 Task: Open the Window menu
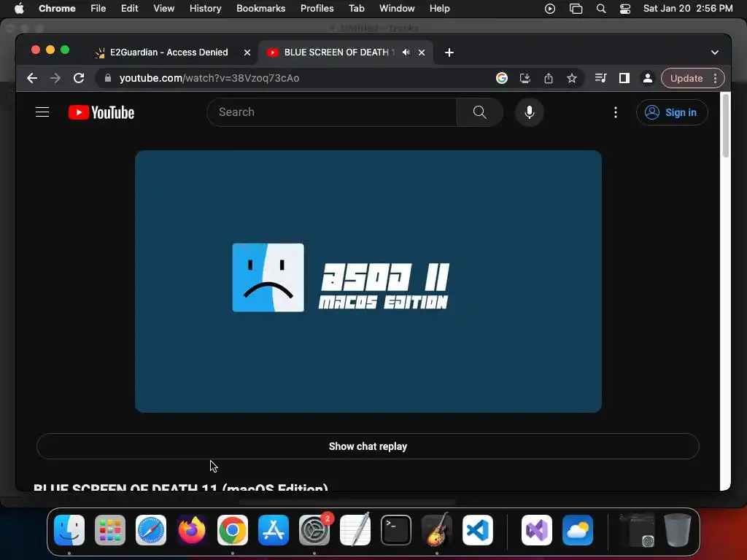[x=397, y=9]
